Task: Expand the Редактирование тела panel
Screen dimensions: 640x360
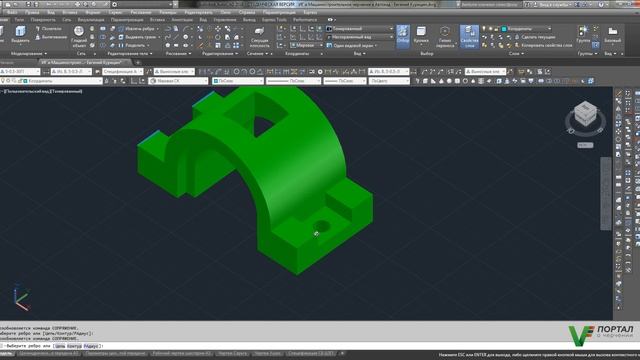Action: (x=130, y=53)
